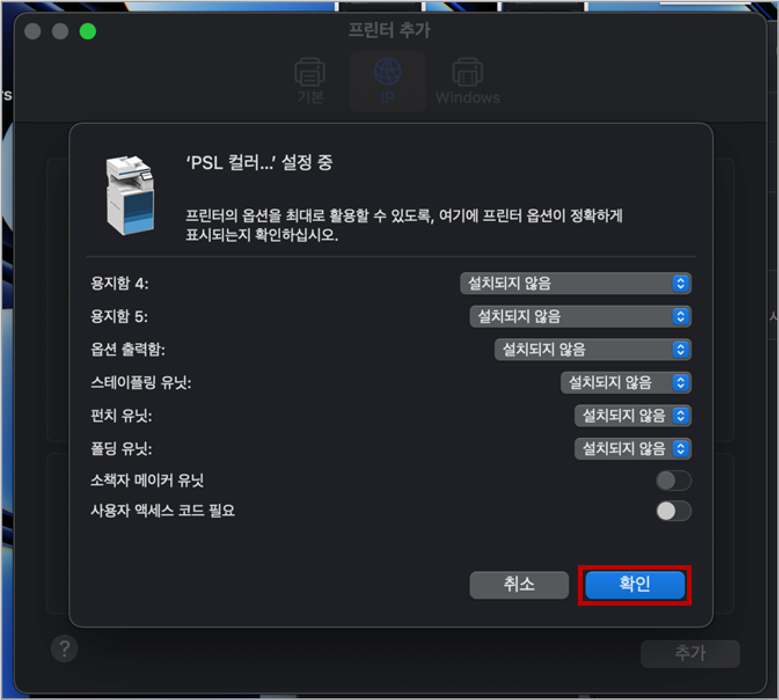The image size is (779, 700).
Task: Click the help question mark button
Action: click(x=64, y=649)
